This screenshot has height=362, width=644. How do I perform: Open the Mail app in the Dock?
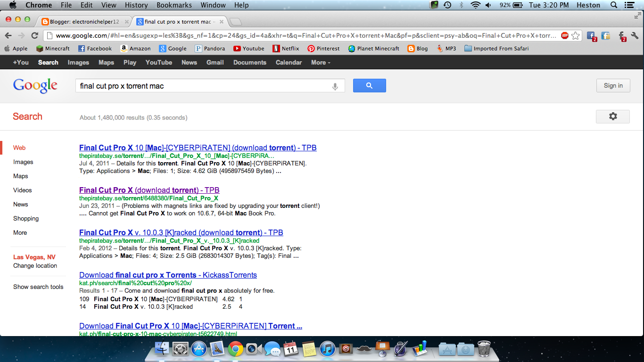[217, 349]
